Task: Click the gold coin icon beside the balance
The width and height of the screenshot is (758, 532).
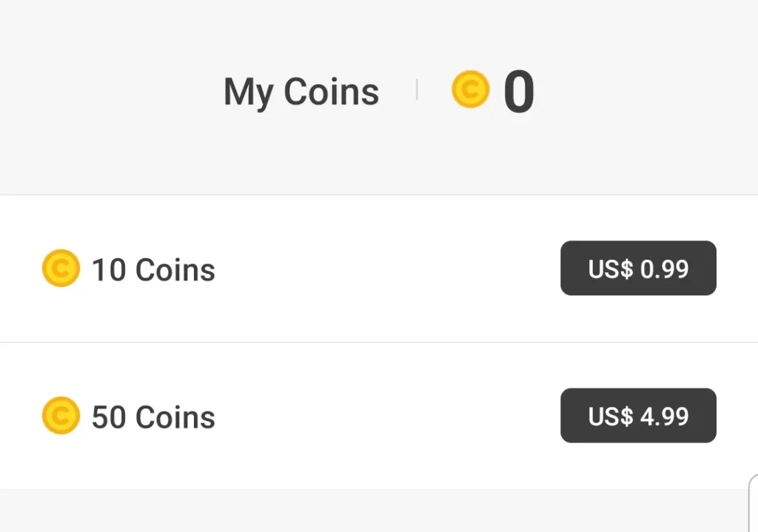Action: click(x=470, y=90)
